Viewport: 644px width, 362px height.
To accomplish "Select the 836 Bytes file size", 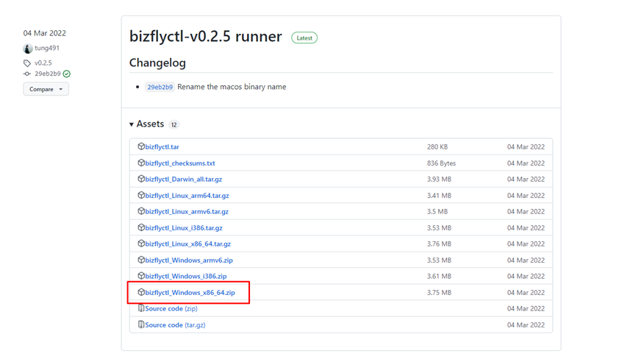I will [x=442, y=163].
